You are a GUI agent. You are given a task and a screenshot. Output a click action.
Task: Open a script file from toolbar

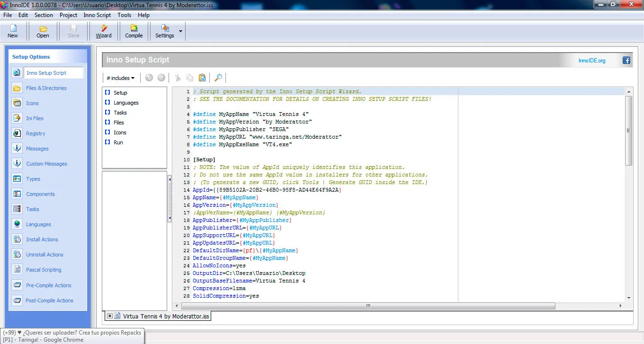click(x=43, y=31)
